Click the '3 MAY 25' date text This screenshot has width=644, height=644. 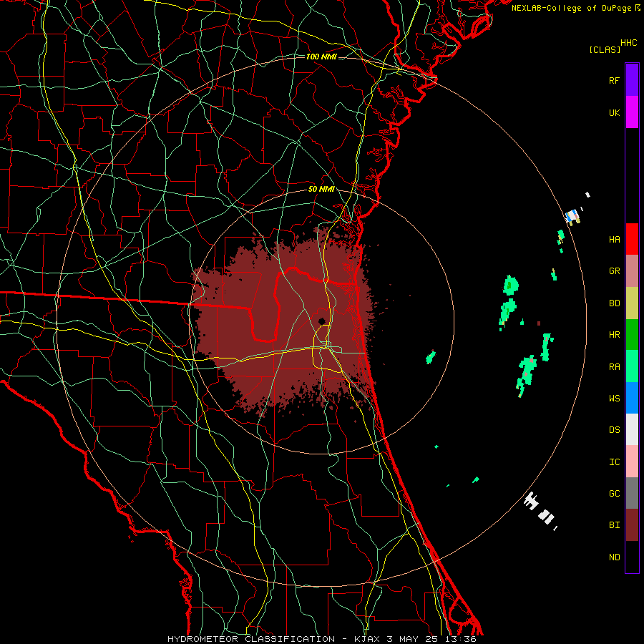point(413,639)
